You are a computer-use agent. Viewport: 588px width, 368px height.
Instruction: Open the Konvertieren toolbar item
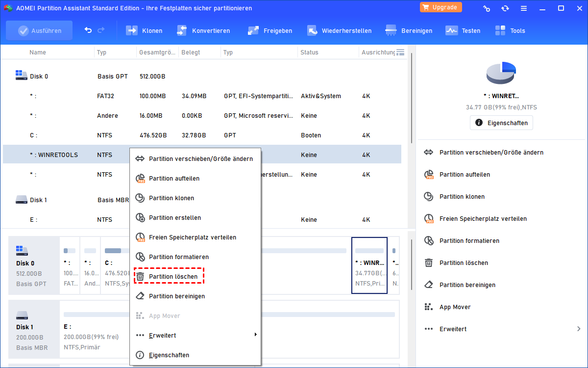coord(203,30)
